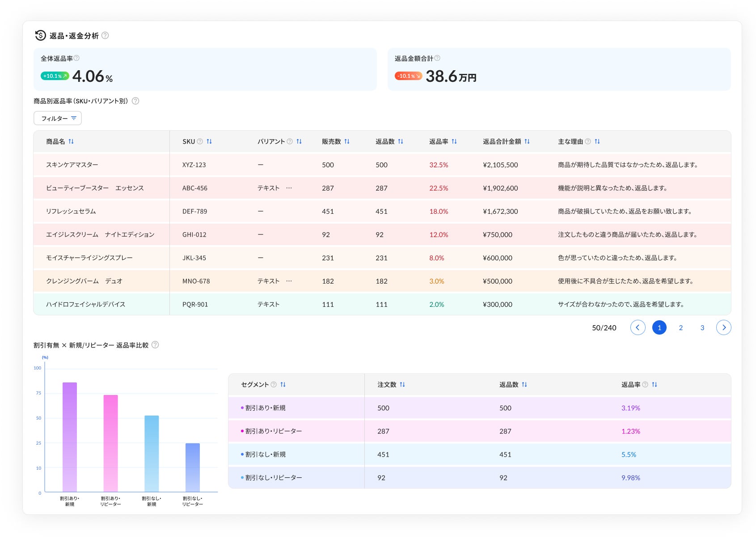Viewport: 756px width, 539px height.
Task: Sort segment table by セグメント
Action: [283, 385]
